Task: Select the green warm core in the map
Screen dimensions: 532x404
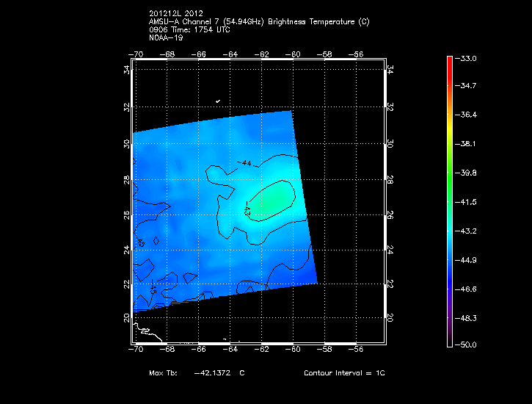Action: (x=271, y=198)
